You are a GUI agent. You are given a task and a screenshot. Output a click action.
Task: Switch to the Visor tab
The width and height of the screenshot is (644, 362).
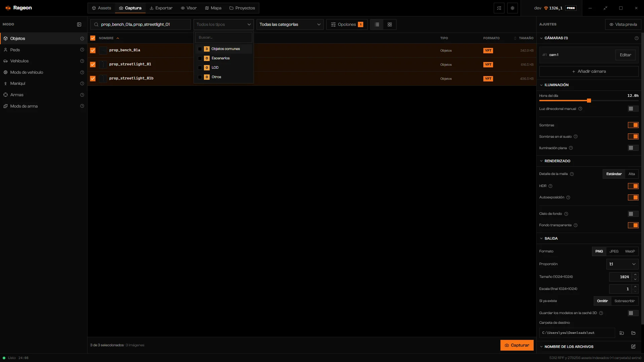point(189,8)
